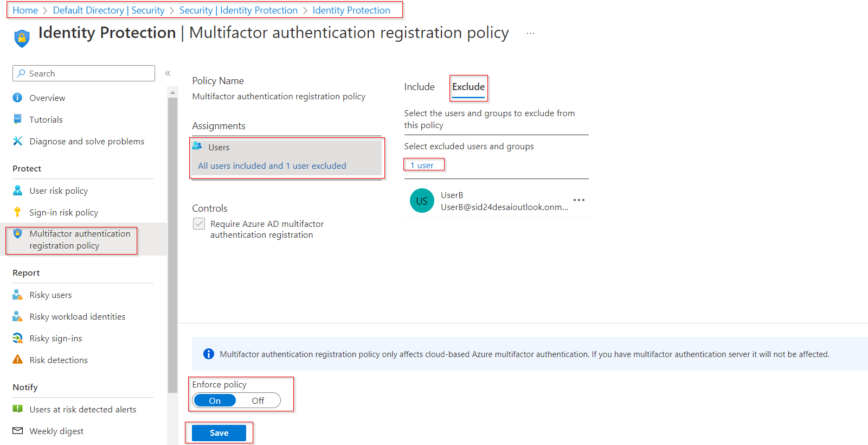This screenshot has height=445, width=868.
Task: Click the User risk policy person icon
Action: [17, 190]
